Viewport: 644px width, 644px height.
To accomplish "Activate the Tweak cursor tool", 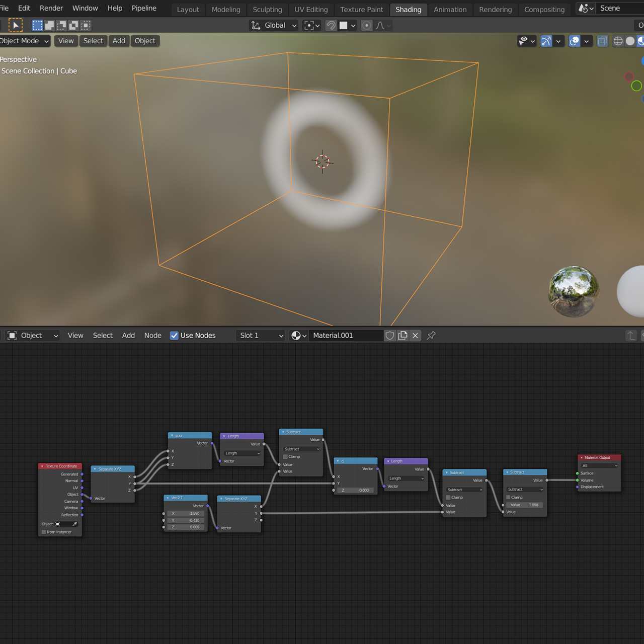I will point(16,25).
